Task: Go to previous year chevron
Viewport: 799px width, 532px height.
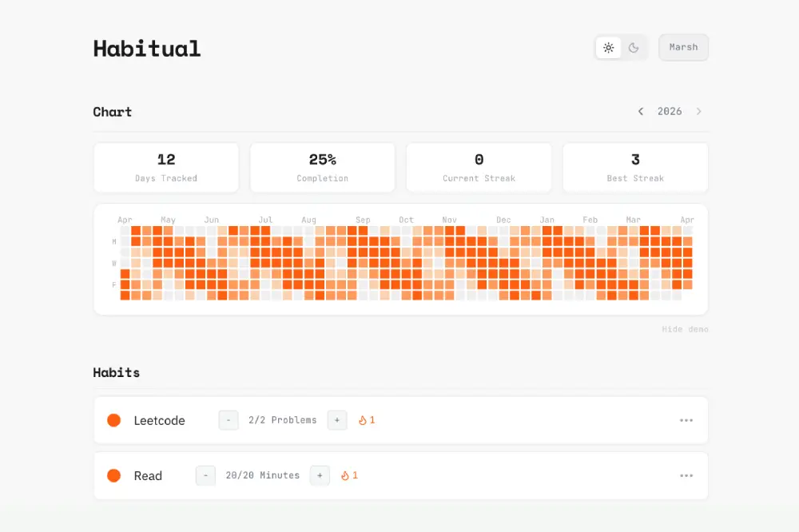Action: click(x=641, y=112)
